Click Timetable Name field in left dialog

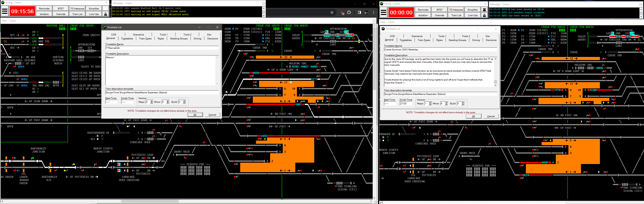coord(162,48)
